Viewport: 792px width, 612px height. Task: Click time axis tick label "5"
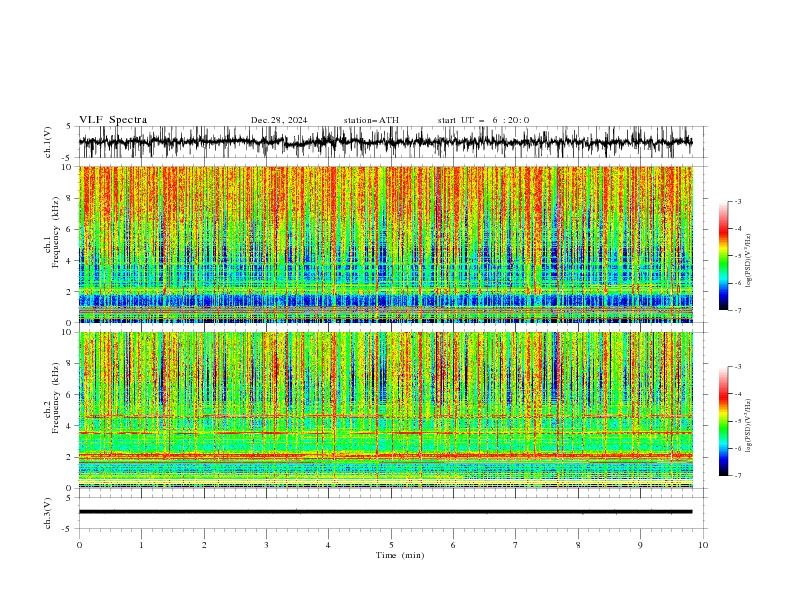(x=391, y=545)
